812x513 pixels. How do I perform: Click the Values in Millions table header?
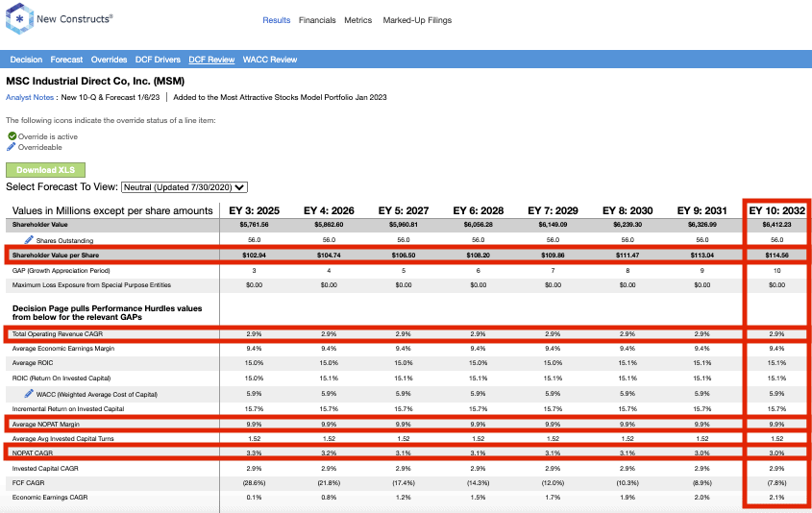pos(112,210)
